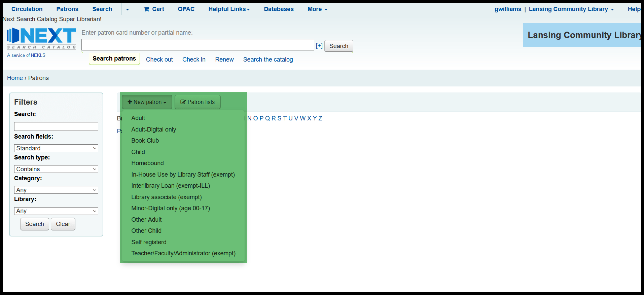Open the More dropdown menu

317,9
